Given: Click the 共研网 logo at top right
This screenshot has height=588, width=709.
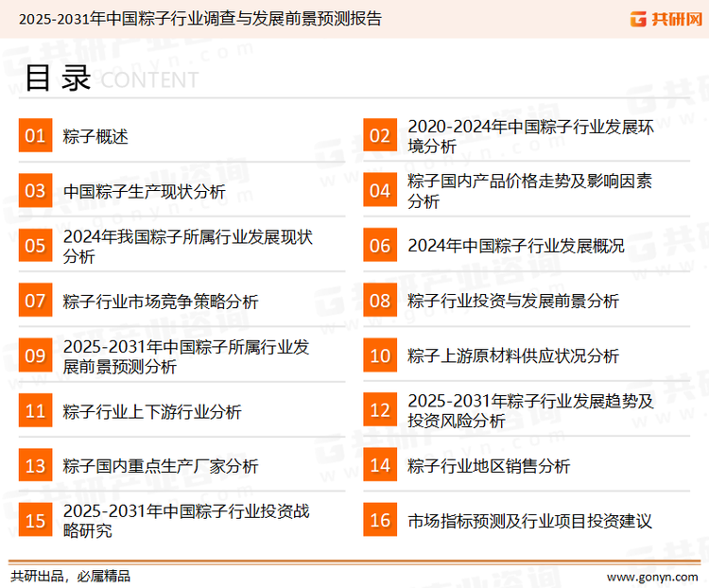Looking at the screenshot, I should tap(666, 19).
